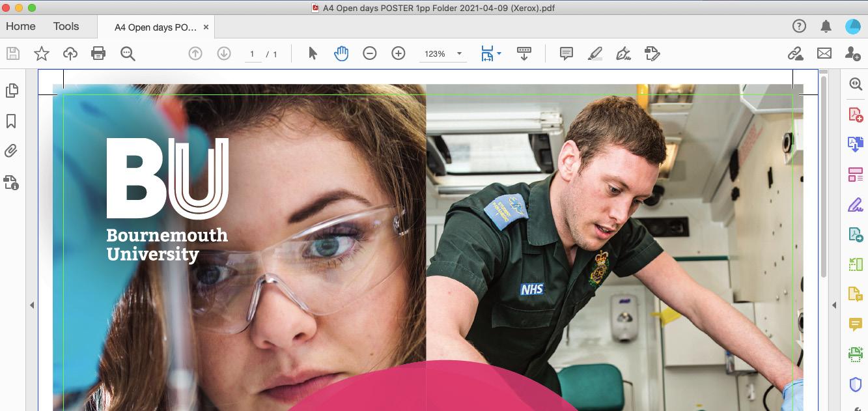Open Export PDF tool in right pane
This screenshot has width=868, height=411.
856,144
